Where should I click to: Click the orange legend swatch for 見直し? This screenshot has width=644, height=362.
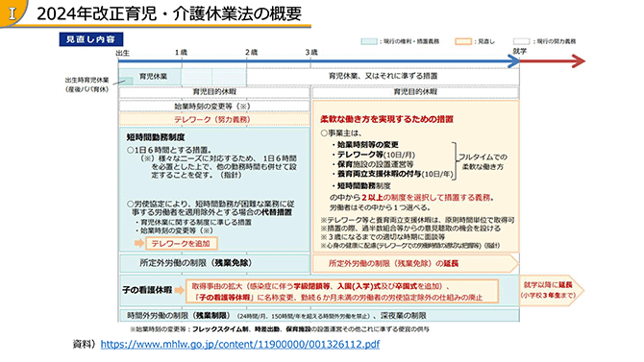point(463,41)
